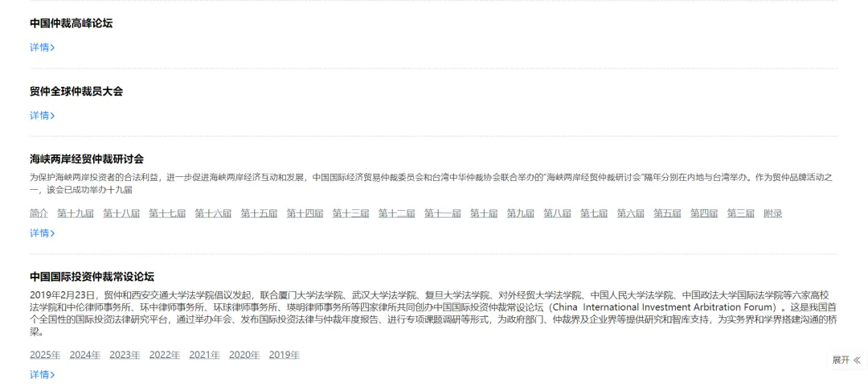Open the 第三届 session link
Screen dimensions: 868x387
(x=741, y=213)
